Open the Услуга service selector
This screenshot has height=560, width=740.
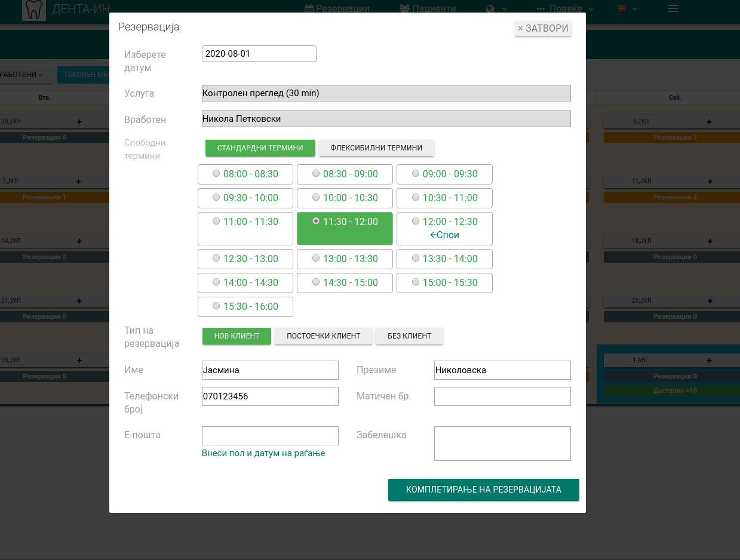pyautogui.click(x=386, y=93)
